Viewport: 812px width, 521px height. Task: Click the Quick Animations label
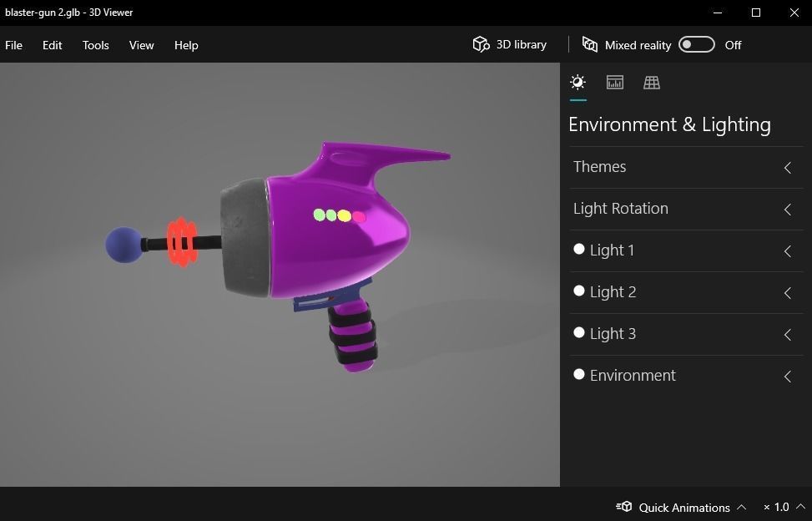(684, 508)
